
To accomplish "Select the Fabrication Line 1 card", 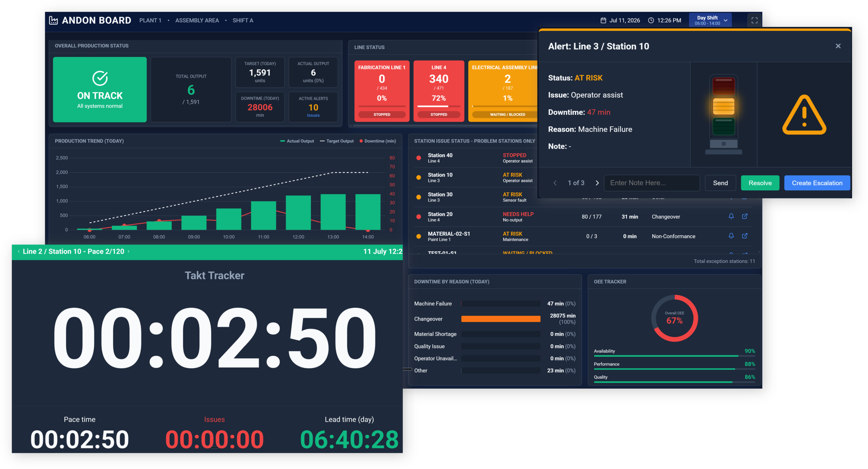I will point(381,91).
